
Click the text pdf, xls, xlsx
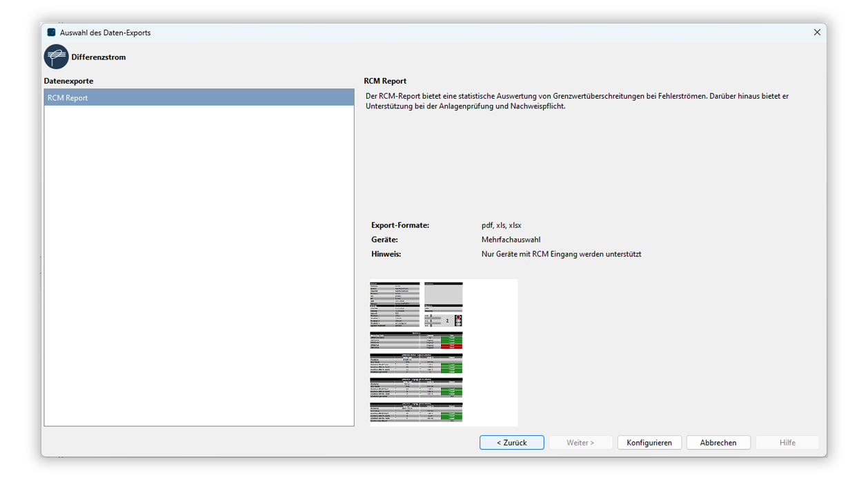point(501,224)
